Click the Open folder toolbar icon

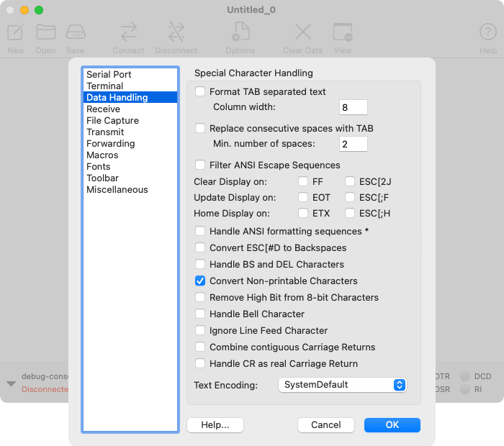(45, 32)
